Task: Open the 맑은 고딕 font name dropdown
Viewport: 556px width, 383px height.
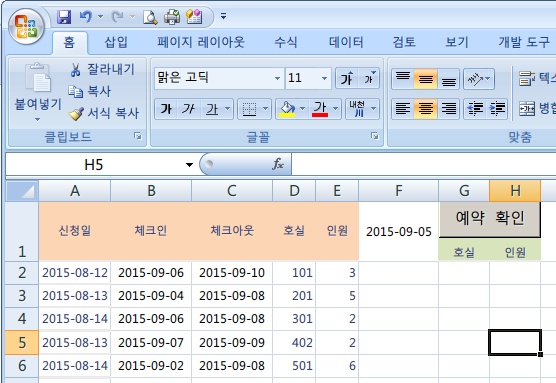Action: (x=277, y=78)
